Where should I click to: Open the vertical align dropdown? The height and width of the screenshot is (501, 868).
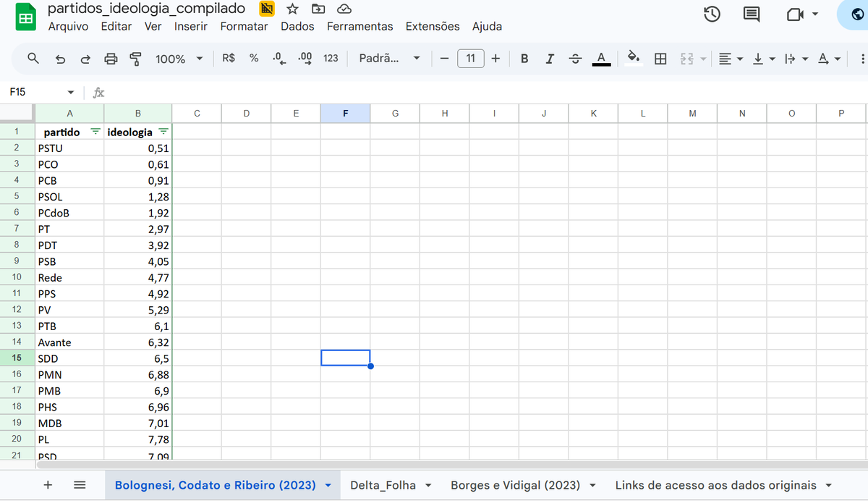coord(764,59)
